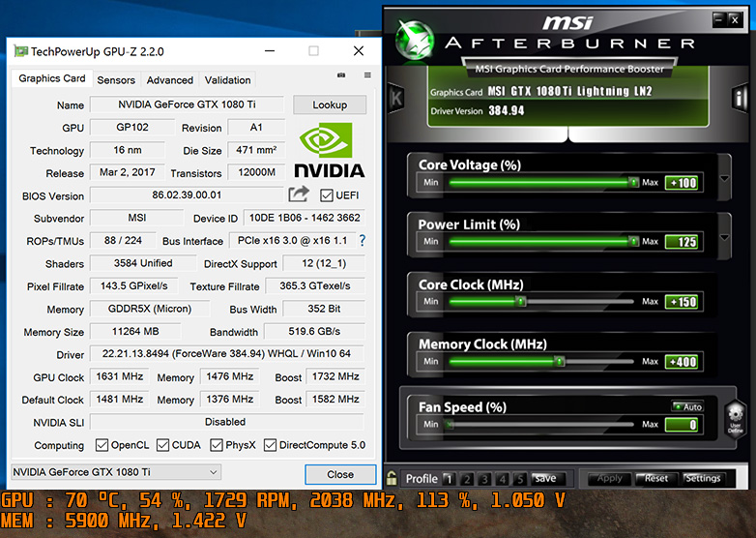Click the Core Voltage slider handle
756x538 pixels.
click(633, 182)
